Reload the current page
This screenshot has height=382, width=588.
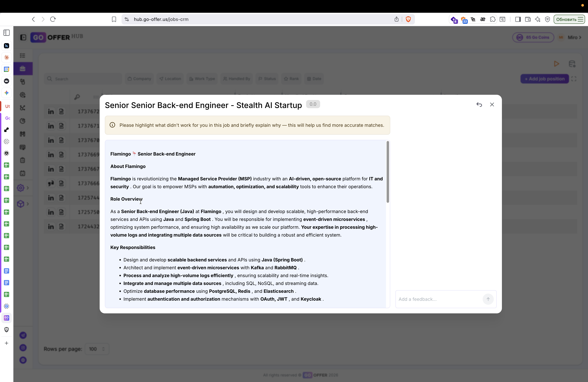53,19
